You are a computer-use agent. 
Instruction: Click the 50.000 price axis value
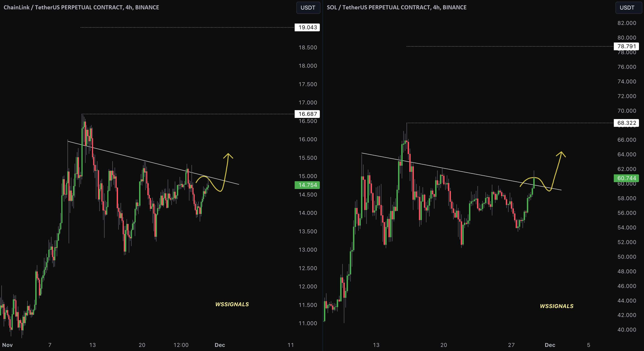click(627, 257)
